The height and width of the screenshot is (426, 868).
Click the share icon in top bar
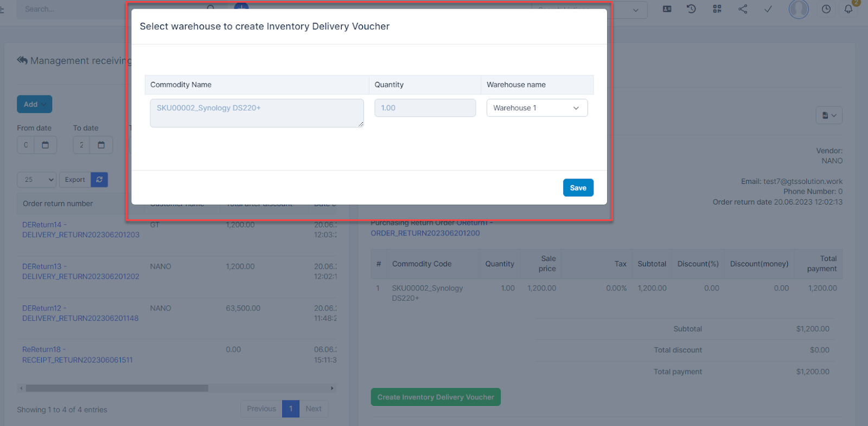(743, 9)
